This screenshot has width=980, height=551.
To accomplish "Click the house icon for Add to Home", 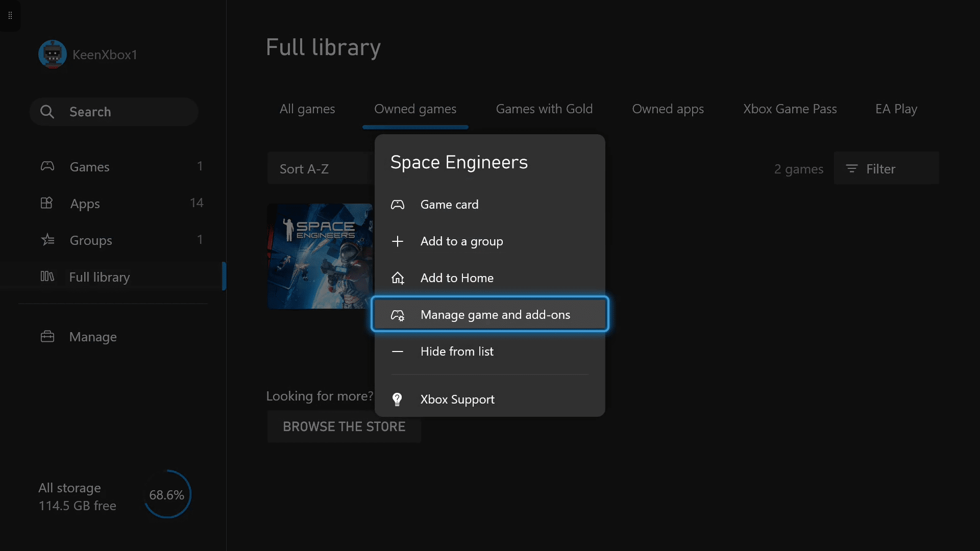I will [x=398, y=278].
